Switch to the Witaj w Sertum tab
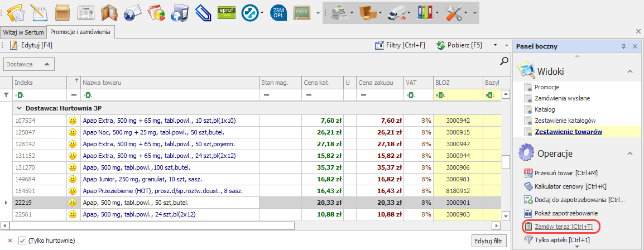The image size is (644, 250). [x=23, y=32]
